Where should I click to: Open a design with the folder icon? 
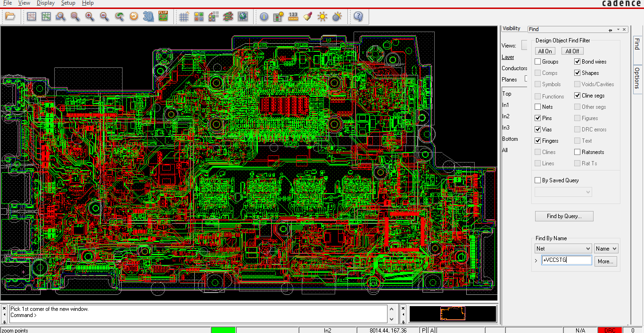pos(10,16)
